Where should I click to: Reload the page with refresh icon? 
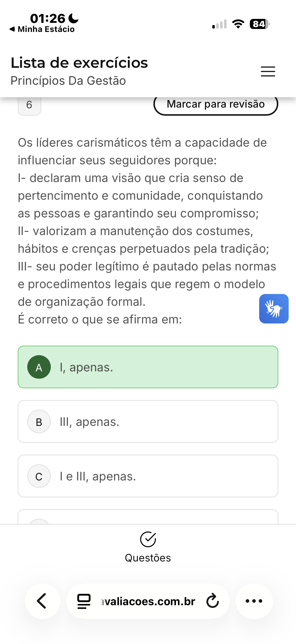[x=213, y=601]
